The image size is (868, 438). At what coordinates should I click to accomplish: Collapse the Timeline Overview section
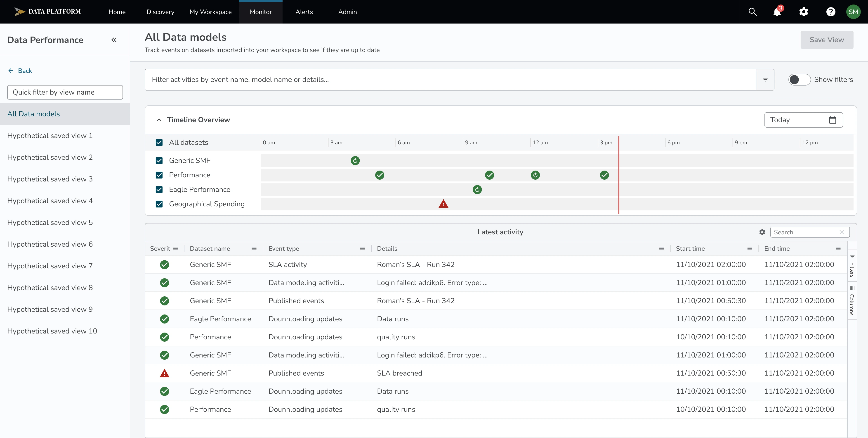tap(159, 120)
